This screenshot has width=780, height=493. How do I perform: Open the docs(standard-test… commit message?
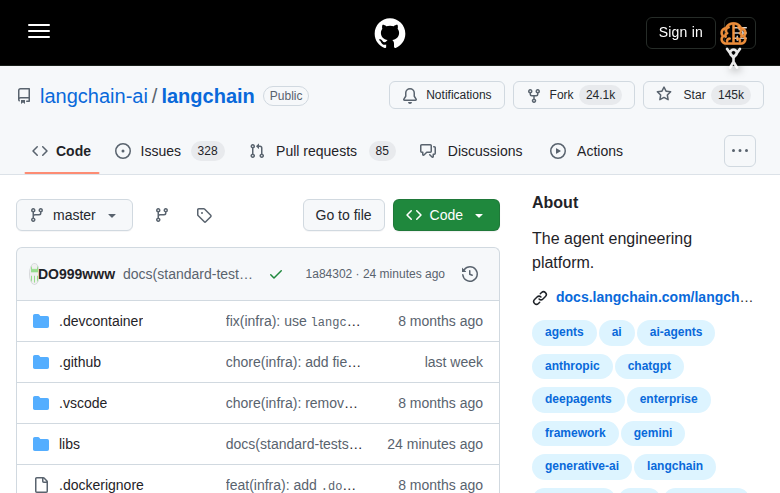(x=188, y=274)
